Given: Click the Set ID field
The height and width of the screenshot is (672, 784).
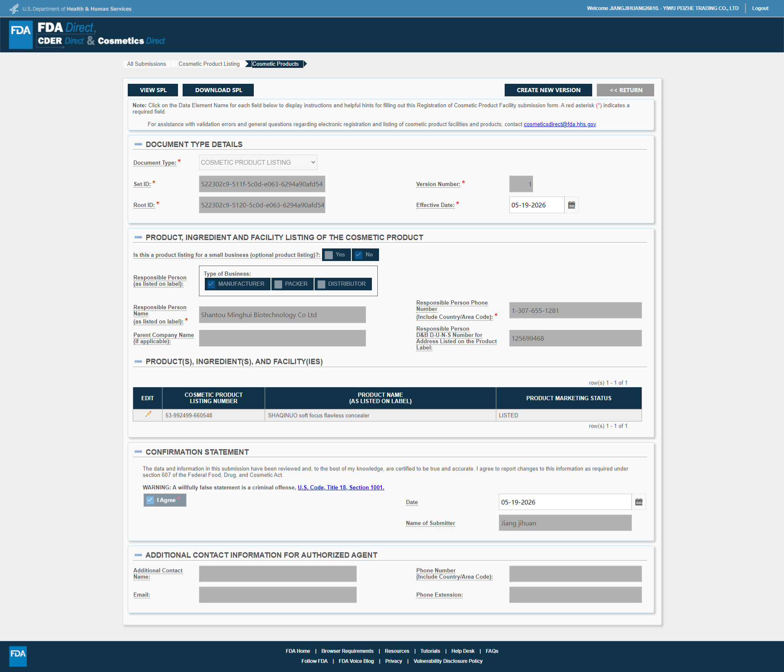Looking at the screenshot, I should click(x=262, y=184).
